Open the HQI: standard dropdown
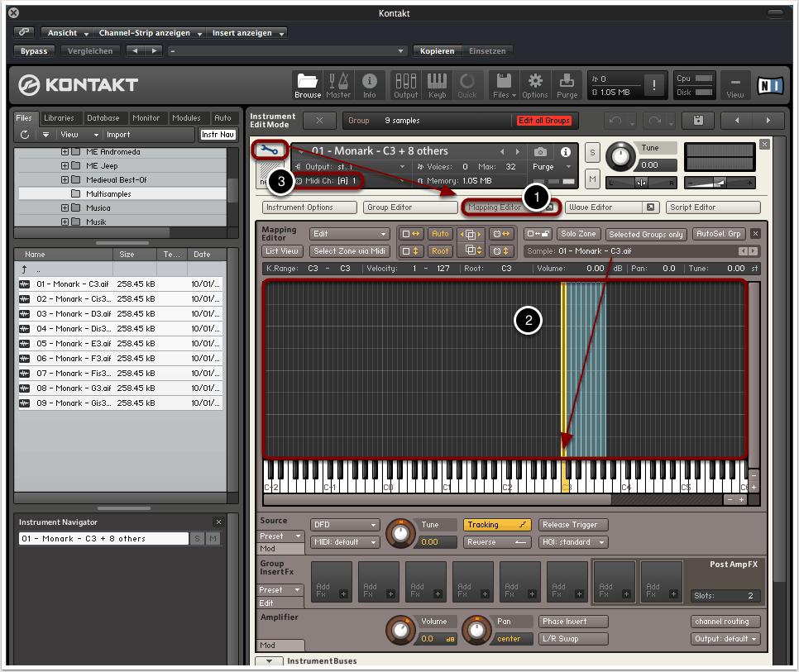The height and width of the screenshot is (672, 799). pyautogui.click(x=573, y=542)
